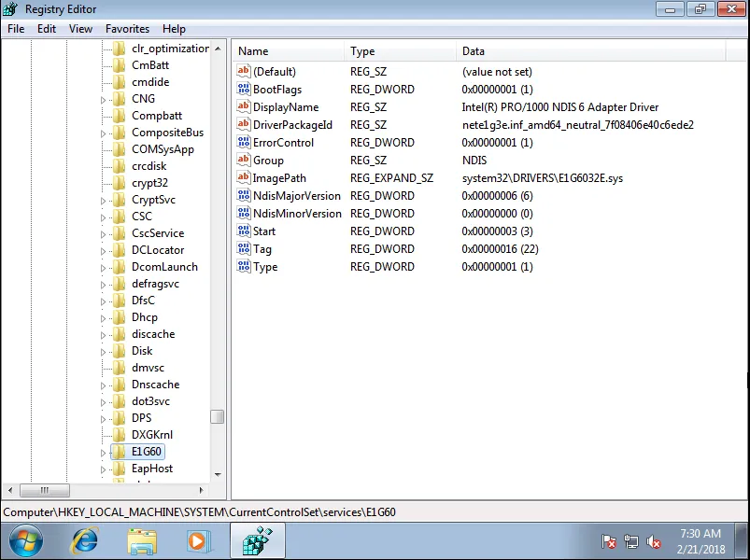Click tree vertical scrollbar thumb

218,416
